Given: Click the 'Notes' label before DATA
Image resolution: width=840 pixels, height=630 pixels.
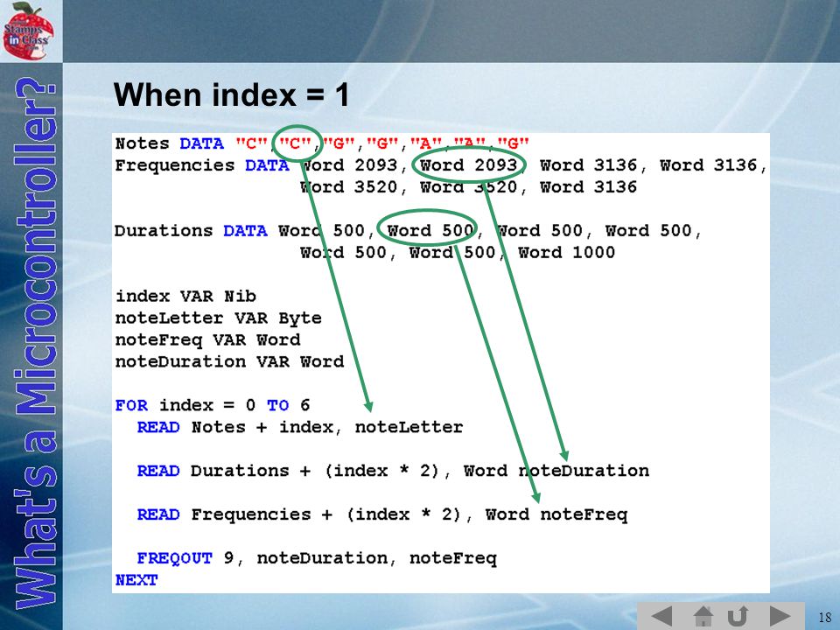Looking at the screenshot, I should click(x=142, y=143).
